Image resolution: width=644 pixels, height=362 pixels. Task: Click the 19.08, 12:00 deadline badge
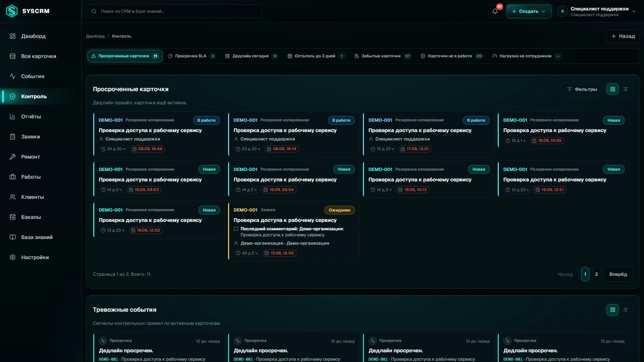(x=279, y=253)
